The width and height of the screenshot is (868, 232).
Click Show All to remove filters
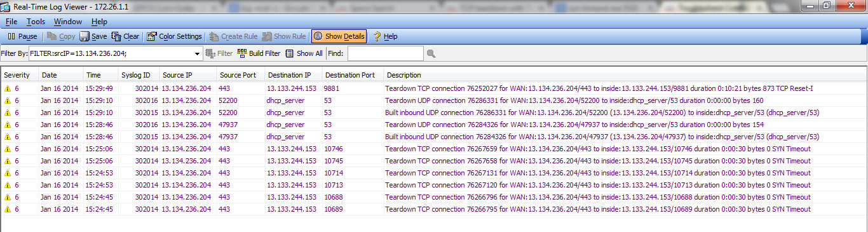pyautogui.click(x=304, y=53)
